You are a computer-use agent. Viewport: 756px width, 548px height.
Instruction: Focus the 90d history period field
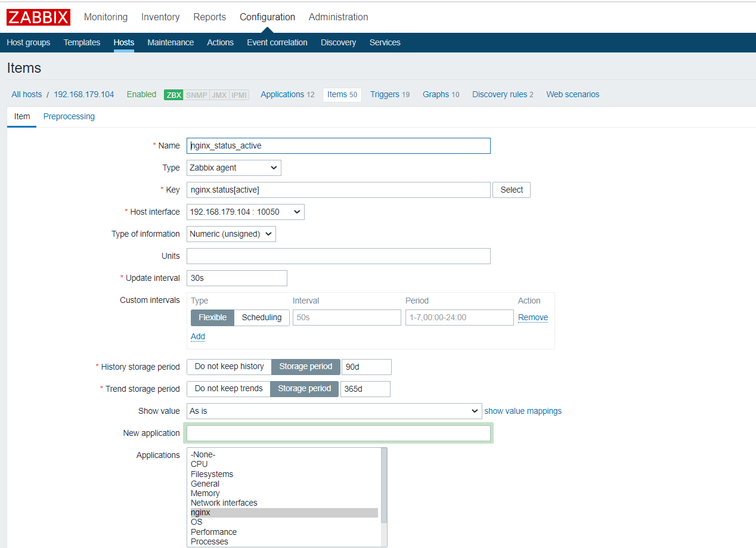click(x=367, y=367)
